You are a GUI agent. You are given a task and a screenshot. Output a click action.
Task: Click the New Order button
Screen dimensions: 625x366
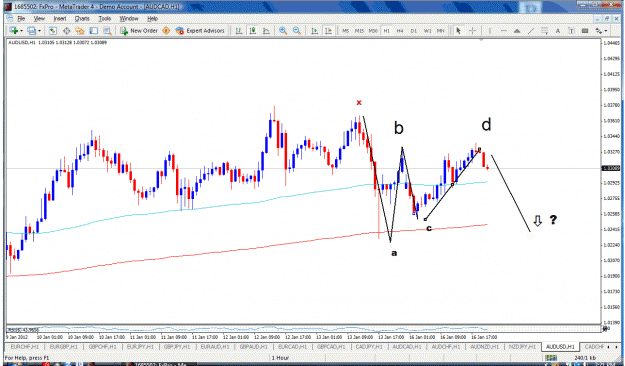tap(139, 31)
